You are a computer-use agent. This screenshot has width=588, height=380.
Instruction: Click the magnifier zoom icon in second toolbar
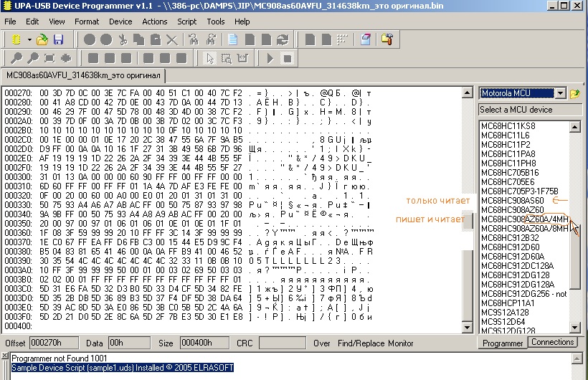click(16, 58)
